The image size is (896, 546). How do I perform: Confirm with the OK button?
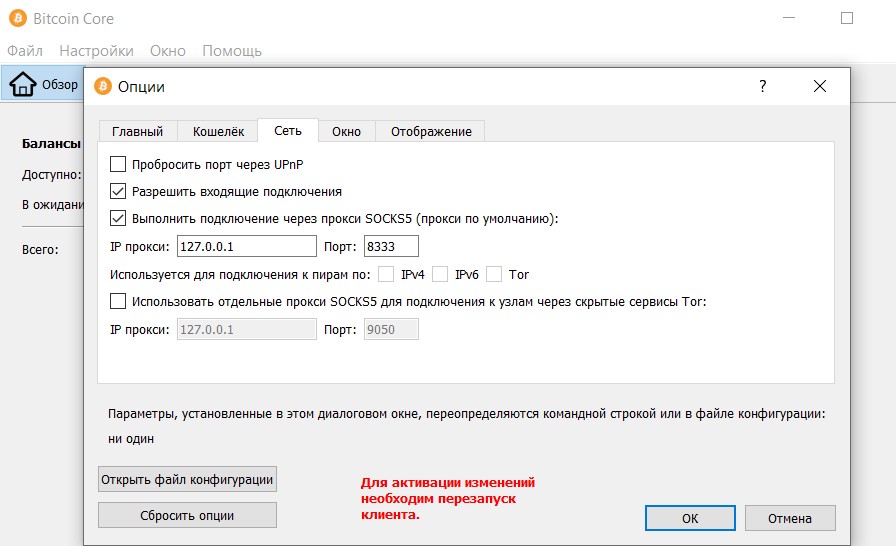coord(690,518)
